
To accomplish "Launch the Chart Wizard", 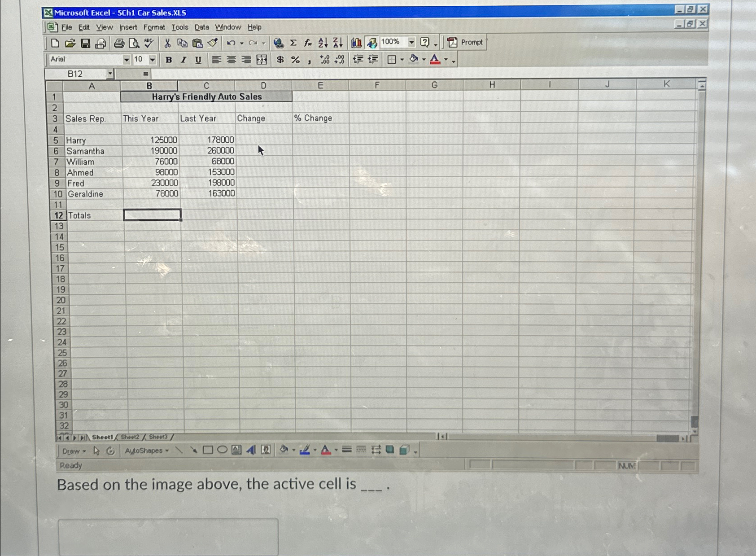I will point(357,43).
